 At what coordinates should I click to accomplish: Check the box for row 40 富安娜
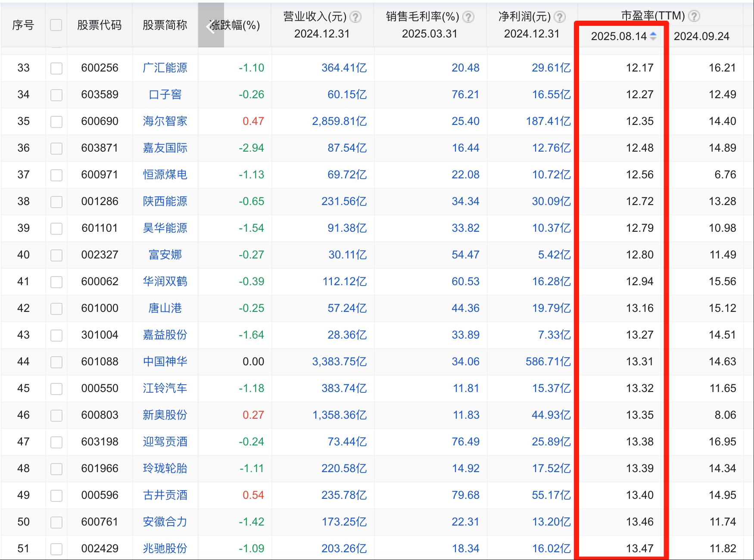[56, 255]
